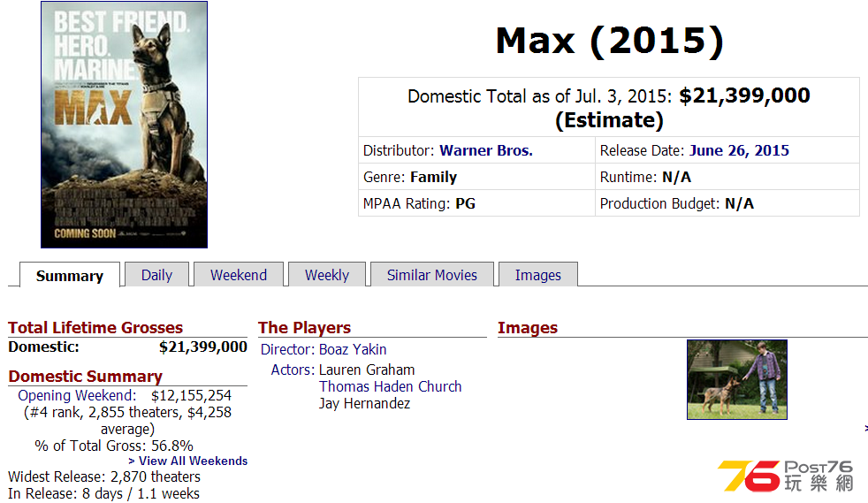Open the Max movie poster image

pyautogui.click(x=124, y=125)
